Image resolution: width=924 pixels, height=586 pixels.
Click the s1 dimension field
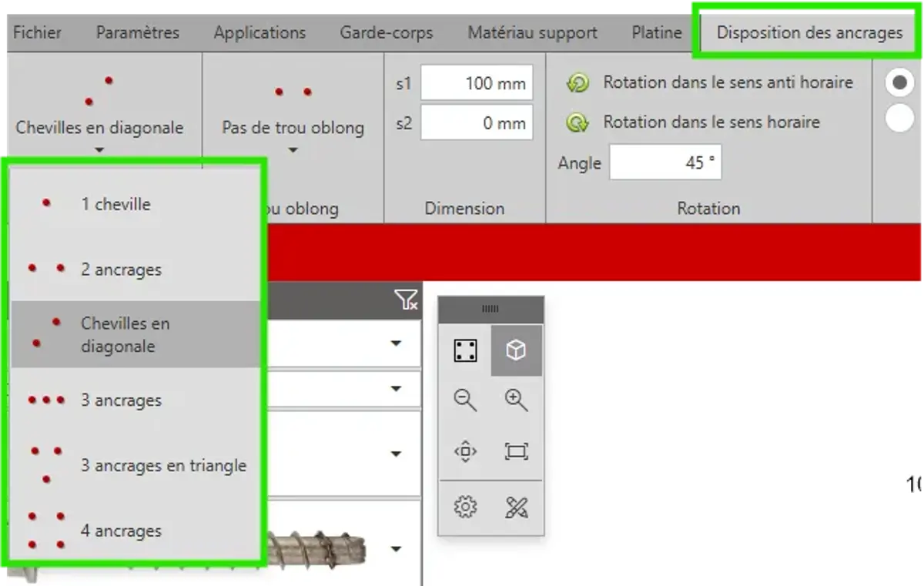477,83
